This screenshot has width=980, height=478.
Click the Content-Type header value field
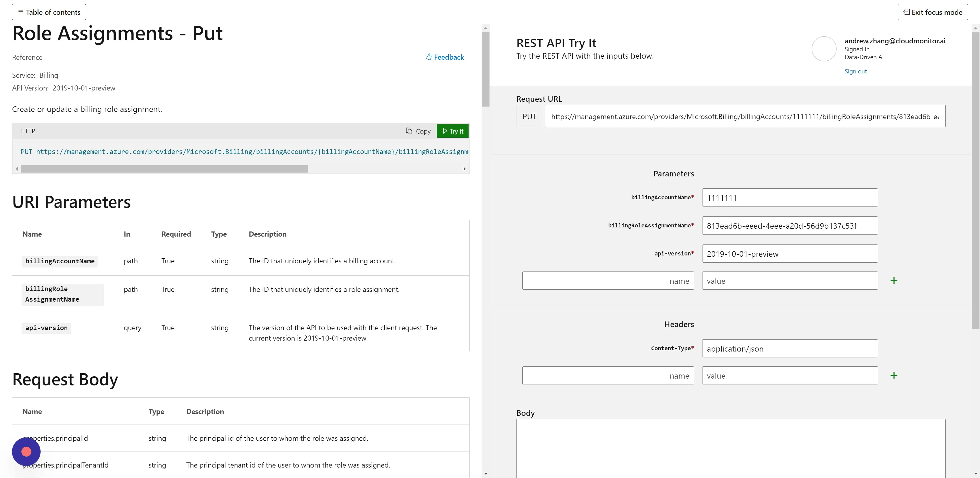point(790,348)
